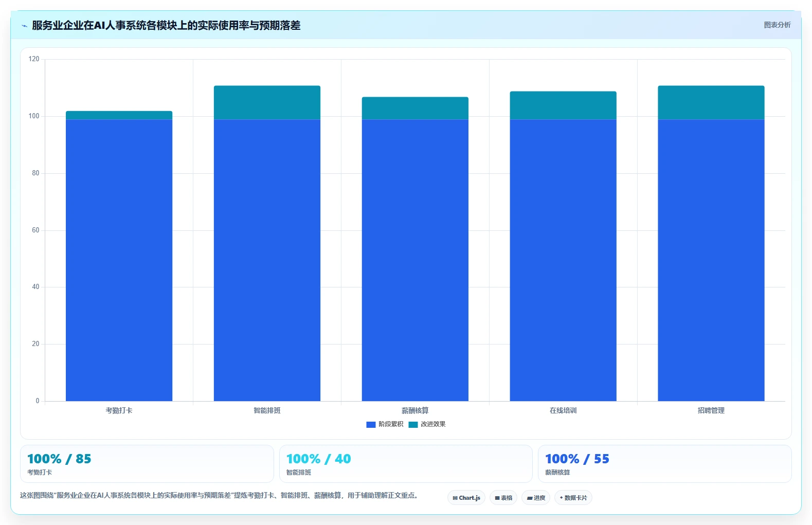812x525 pixels.
Task: Toggle the 改进效果 legend item
Action: point(427,424)
